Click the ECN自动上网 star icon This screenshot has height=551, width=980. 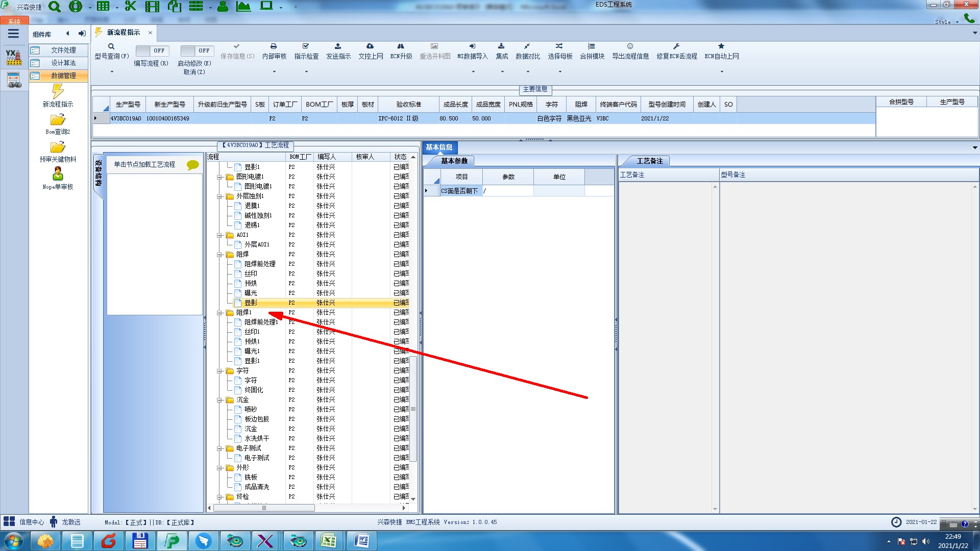pos(721,46)
